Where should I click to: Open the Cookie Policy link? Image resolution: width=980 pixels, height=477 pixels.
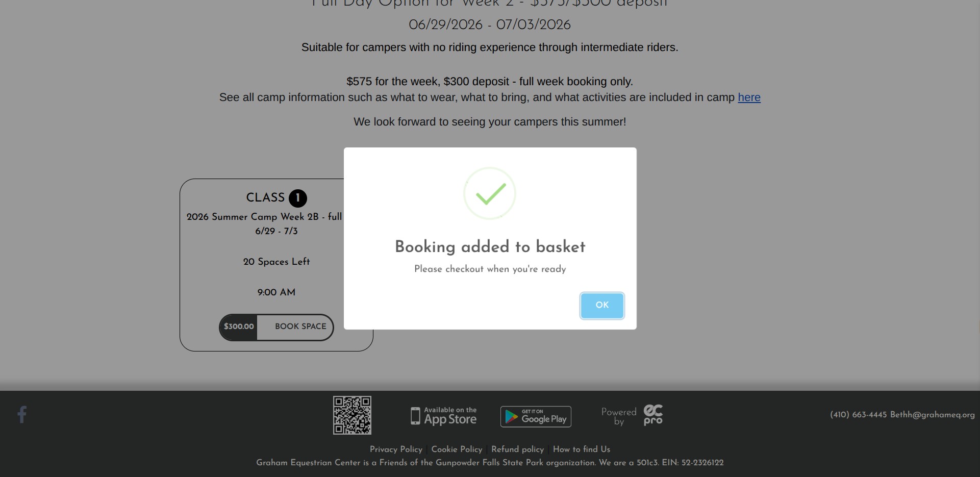point(457,449)
